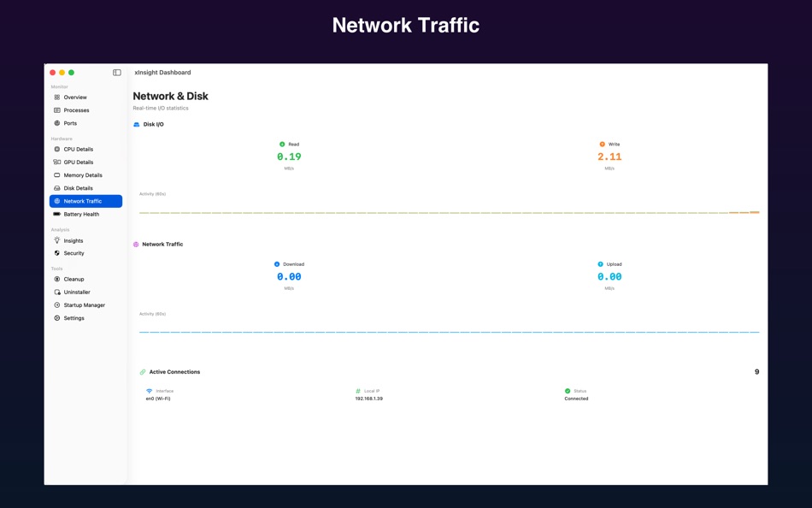812x508 pixels.
Task: Click the local IP address 192.168.1.39
Action: 370,399
